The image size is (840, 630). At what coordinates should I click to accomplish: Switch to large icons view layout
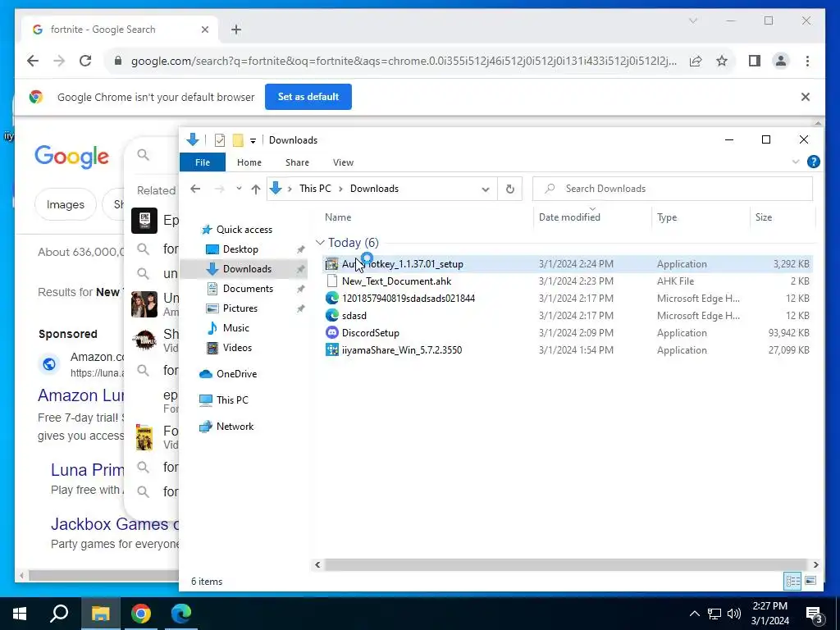tap(810, 581)
